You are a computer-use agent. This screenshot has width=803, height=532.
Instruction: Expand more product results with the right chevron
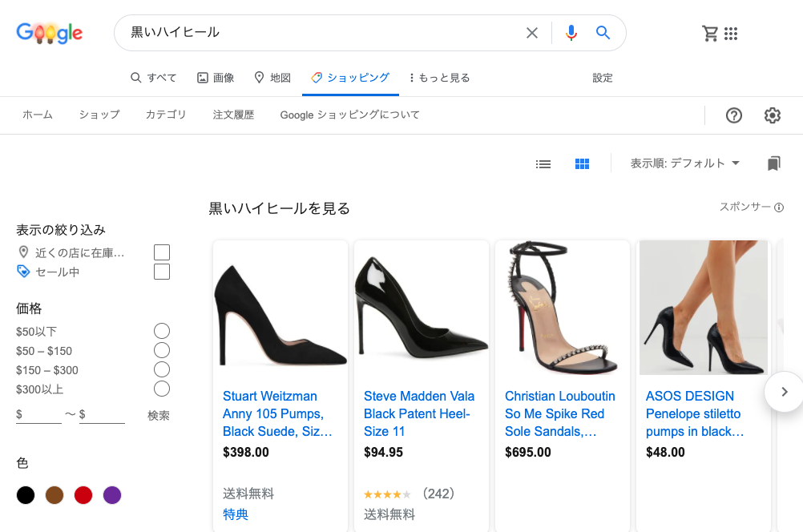[x=784, y=392]
